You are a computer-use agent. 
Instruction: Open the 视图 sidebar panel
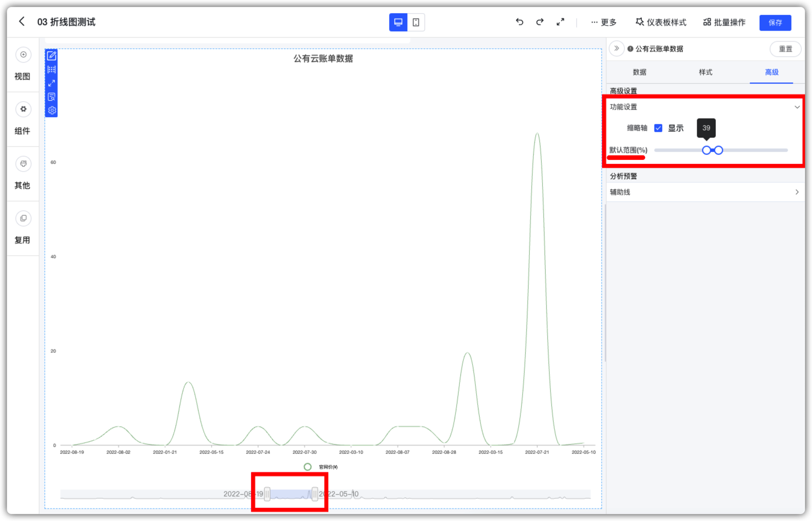(23, 64)
